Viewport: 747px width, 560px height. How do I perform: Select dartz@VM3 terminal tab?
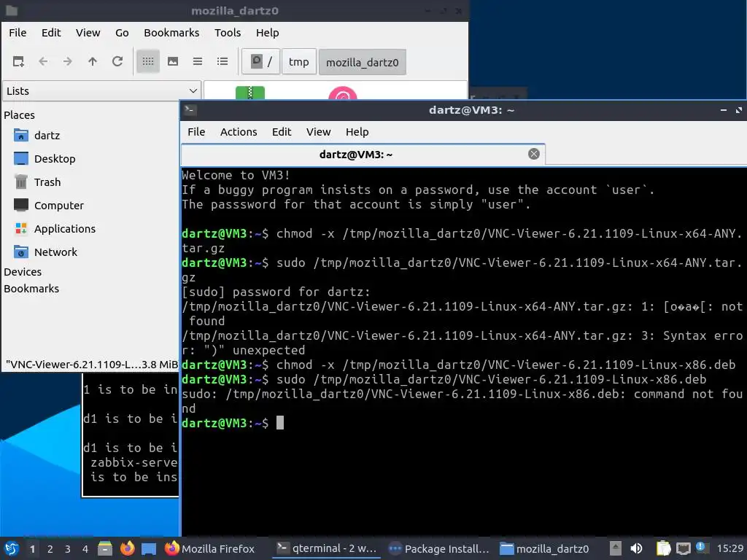click(355, 155)
